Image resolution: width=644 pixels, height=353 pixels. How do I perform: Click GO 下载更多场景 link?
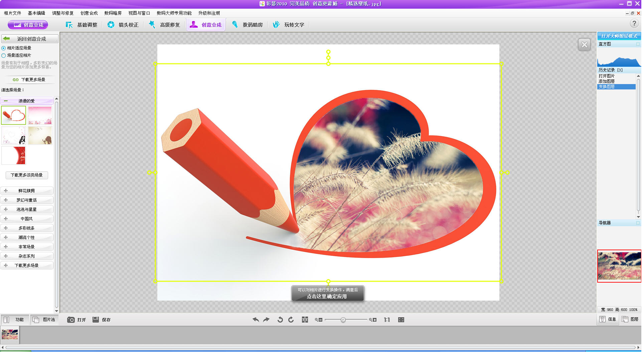click(x=29, y=80)
